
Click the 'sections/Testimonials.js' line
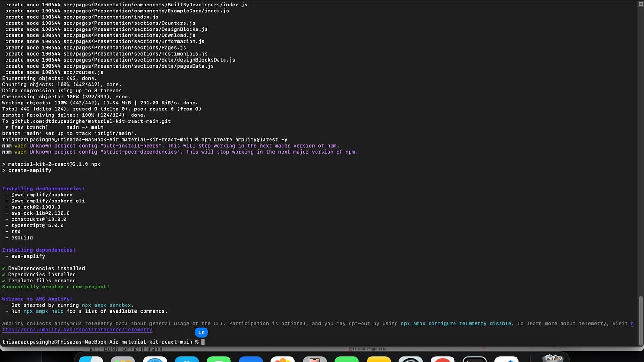point(106,54)
